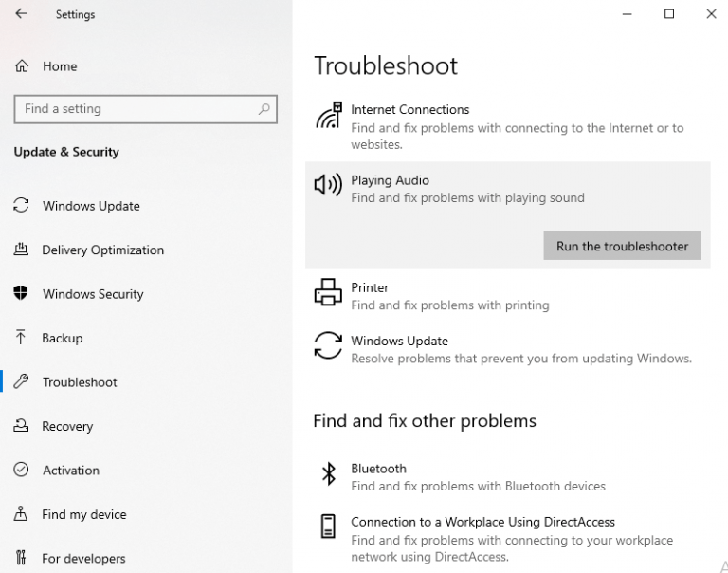Go to Activation settings
The image size is (728, 573).
(71, 471)
